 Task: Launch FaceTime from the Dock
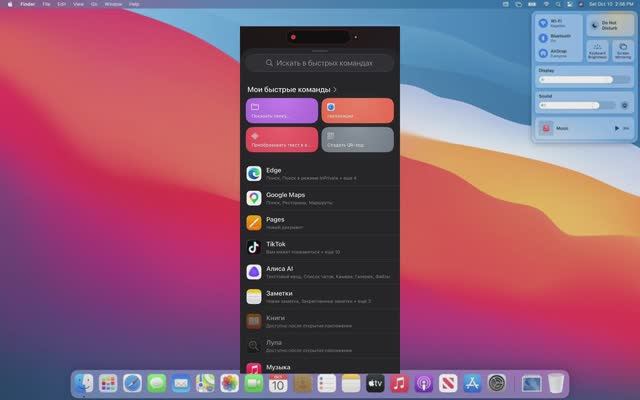coord(254,384)
